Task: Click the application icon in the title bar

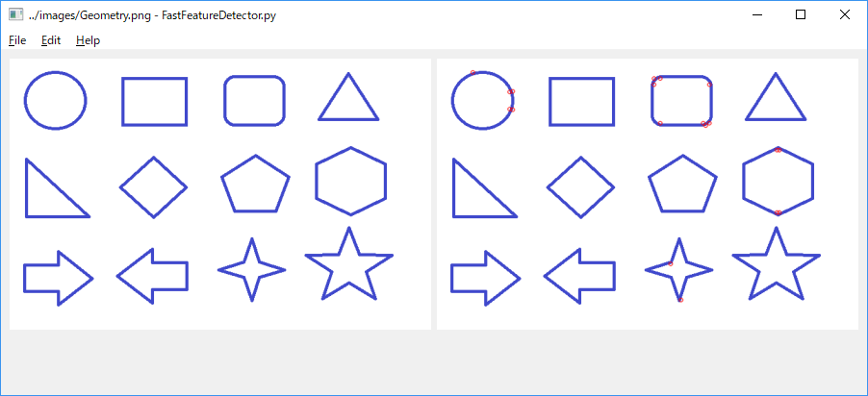Action: pos(16,15)
